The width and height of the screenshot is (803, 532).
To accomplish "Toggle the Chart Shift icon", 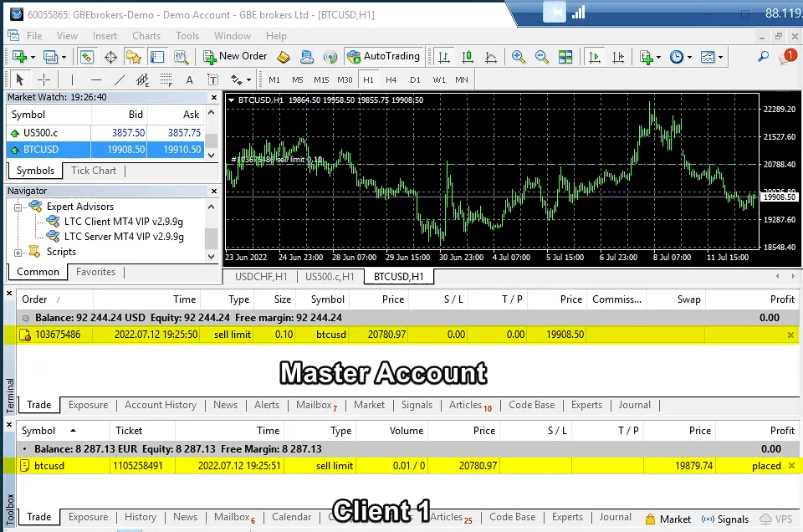I will tap(618, 57).
